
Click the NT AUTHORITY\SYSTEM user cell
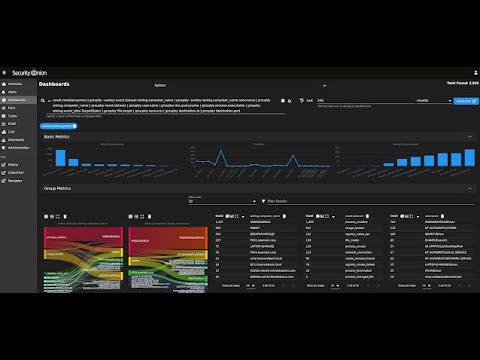pyautogui.click(x=440, y=228)
